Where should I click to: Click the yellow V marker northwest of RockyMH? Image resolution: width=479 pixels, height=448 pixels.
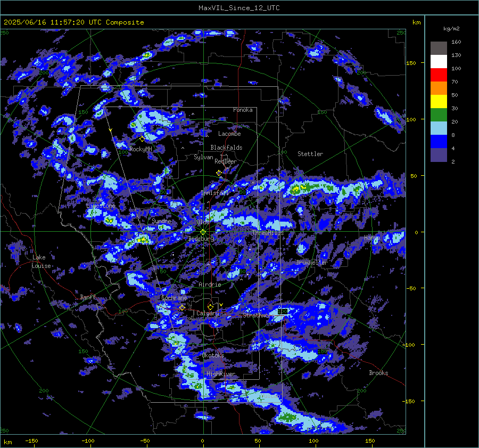[110, 130]
